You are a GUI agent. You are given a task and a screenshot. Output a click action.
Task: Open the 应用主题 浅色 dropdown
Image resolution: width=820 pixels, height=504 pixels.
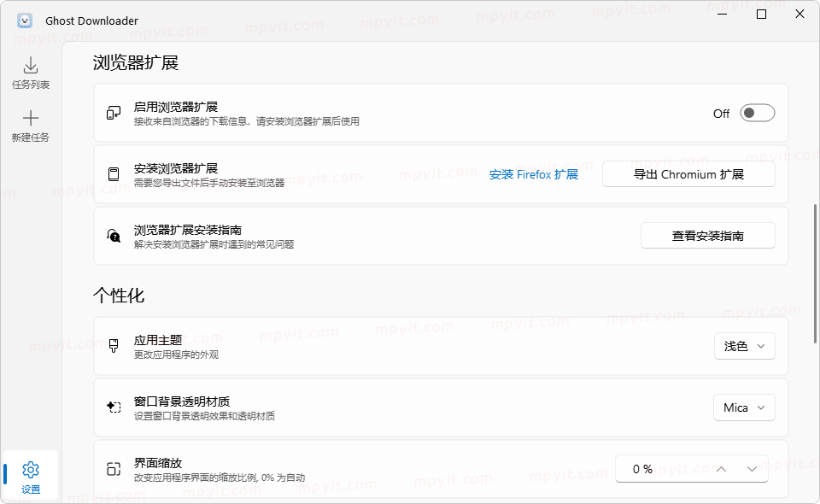[x=745, y=346]
